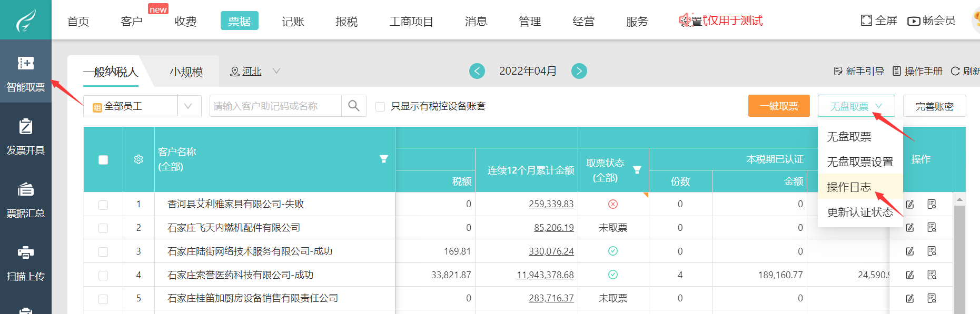Expand the 全部员工 dropdown
The width and height of the screenshot is (980, 314).
tap(189, 106)
